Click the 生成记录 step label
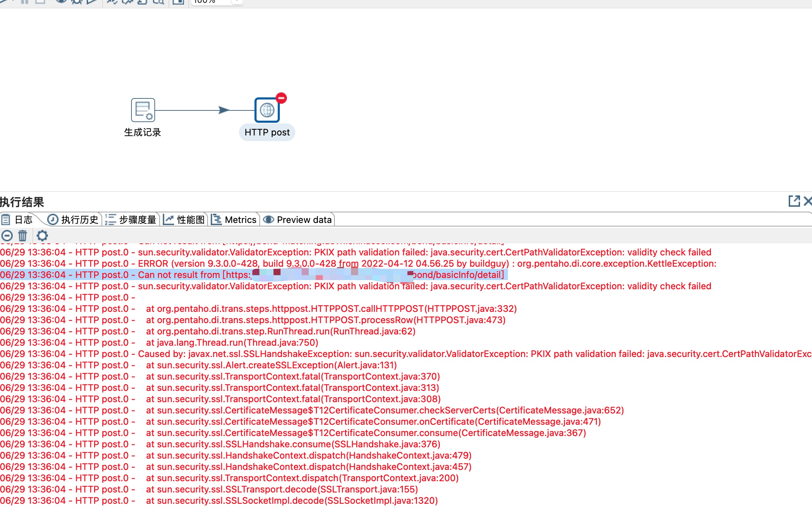This screenshot has height=508, width=812. tap(142, 132)
